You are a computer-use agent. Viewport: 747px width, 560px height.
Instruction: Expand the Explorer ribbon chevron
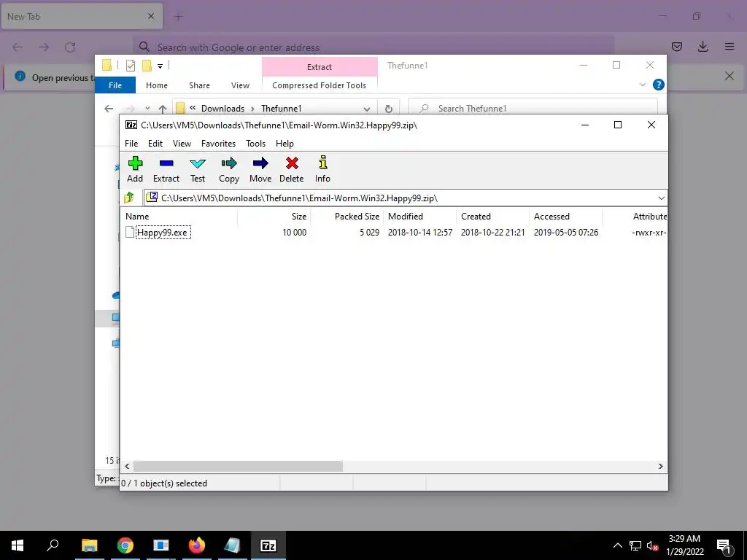pyautogui.click(x=642, y=85)
